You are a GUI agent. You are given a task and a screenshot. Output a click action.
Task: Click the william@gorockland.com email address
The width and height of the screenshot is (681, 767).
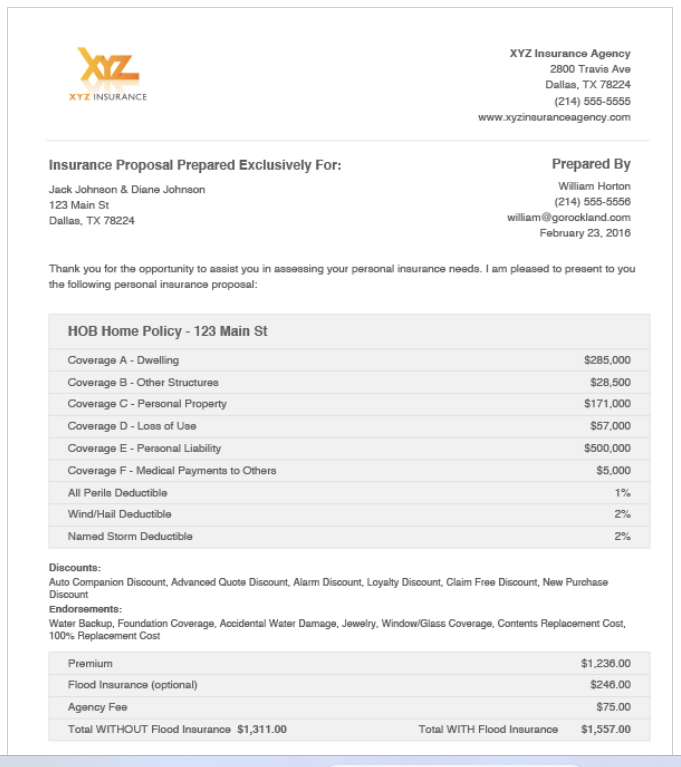click(x=568, y=217)
